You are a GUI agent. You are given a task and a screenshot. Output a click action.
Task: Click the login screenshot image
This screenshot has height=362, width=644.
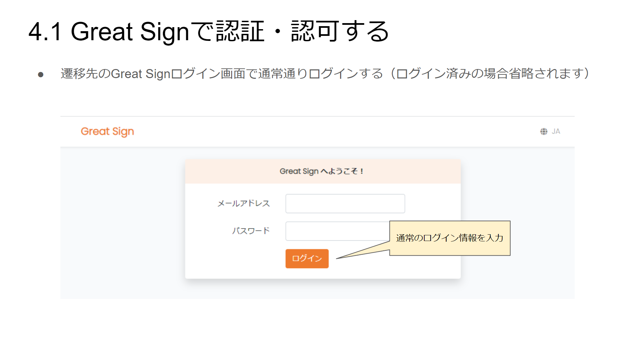[x=317, y=207]
